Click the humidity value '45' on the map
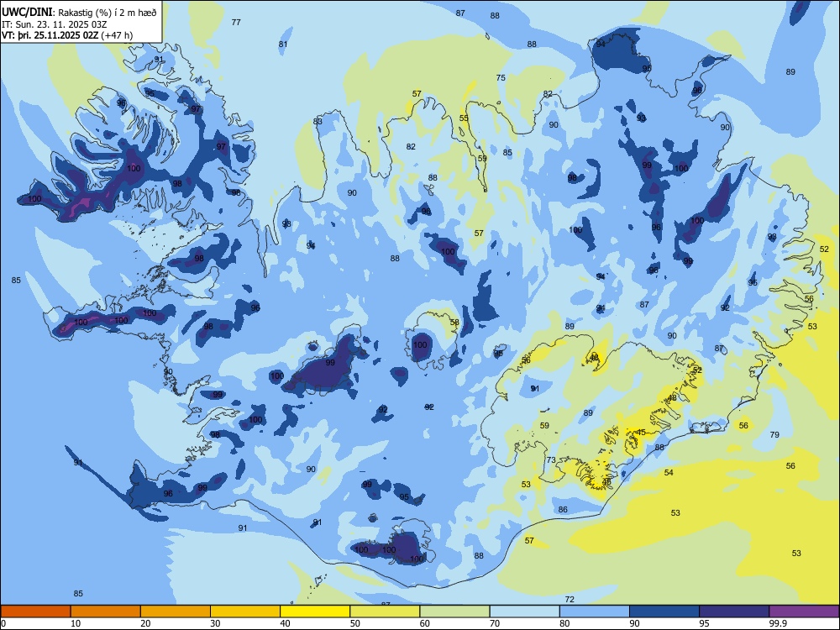The height and width of the screenshot is (630, 840). pos(641,433)
